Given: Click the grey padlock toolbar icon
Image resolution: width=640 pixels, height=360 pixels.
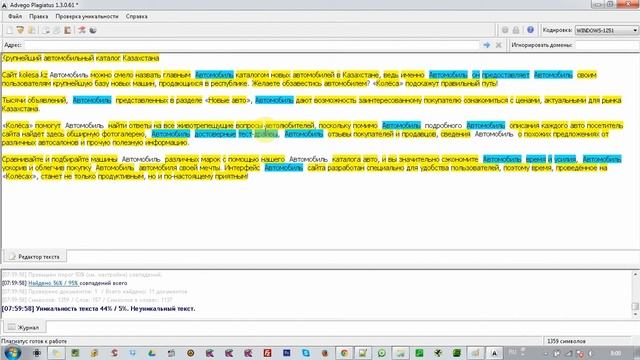Looking at the screenshot, I should (516, 30).
